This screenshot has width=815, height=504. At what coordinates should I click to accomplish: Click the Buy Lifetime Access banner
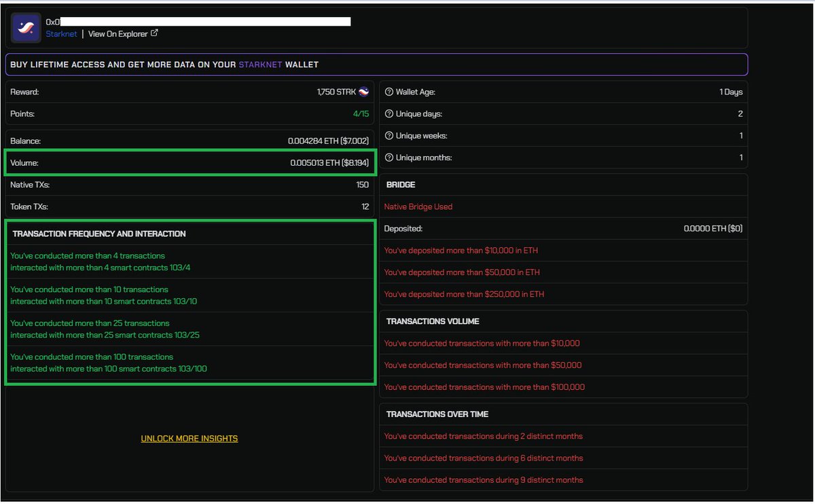(x=377, y=65)
